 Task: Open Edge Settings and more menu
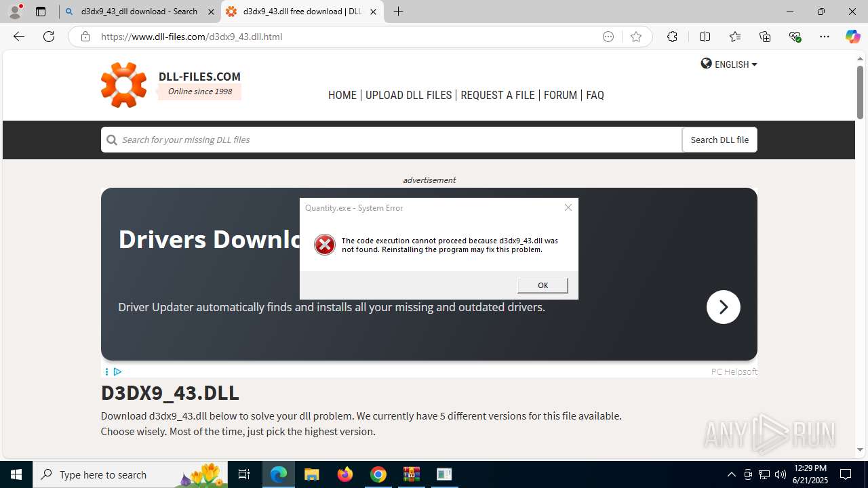(825, 37)
